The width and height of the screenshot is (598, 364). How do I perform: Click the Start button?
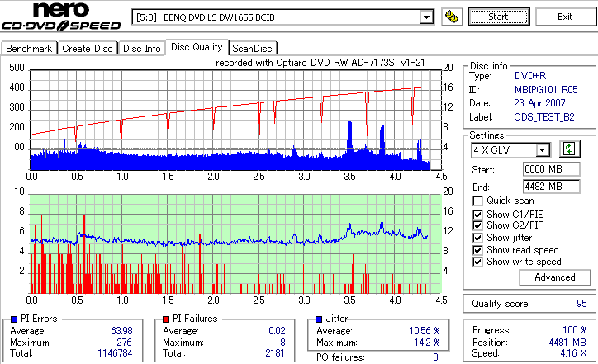499,17
